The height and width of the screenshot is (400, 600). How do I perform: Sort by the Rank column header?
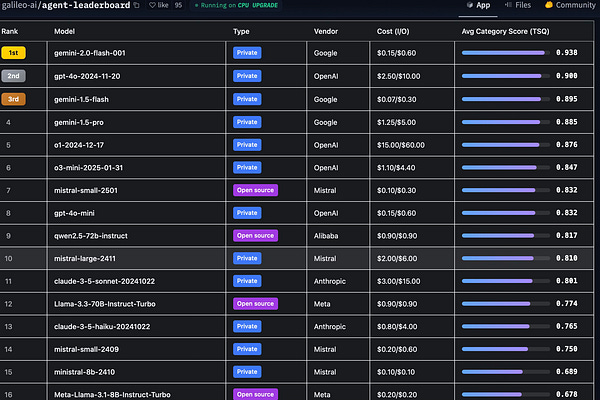click(10, 31)
